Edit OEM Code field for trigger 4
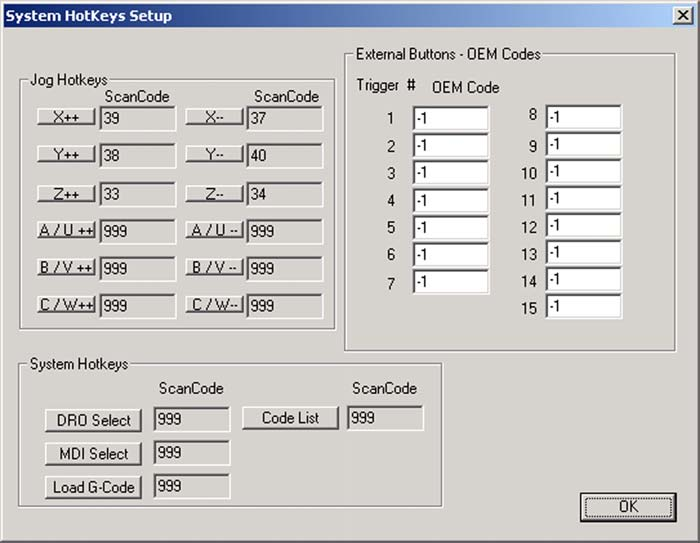The width and height of the screenshot is (700, 543). [450, 200]
